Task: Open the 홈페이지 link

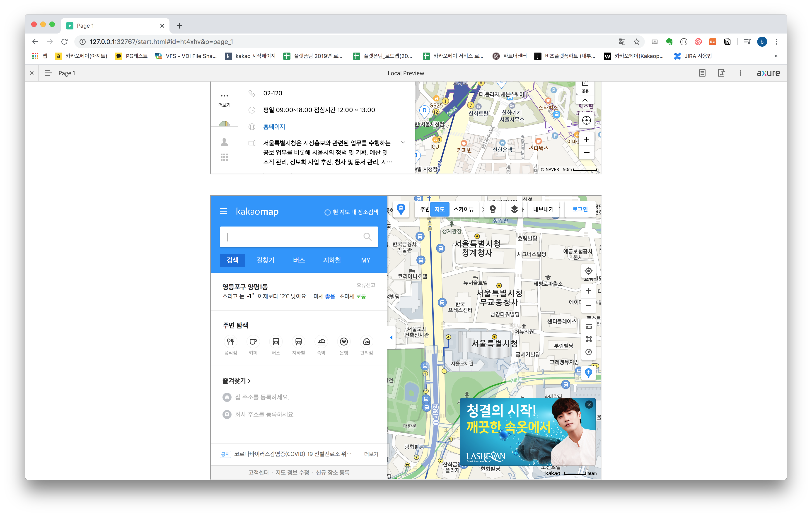Action: click(x=274, y=127)
